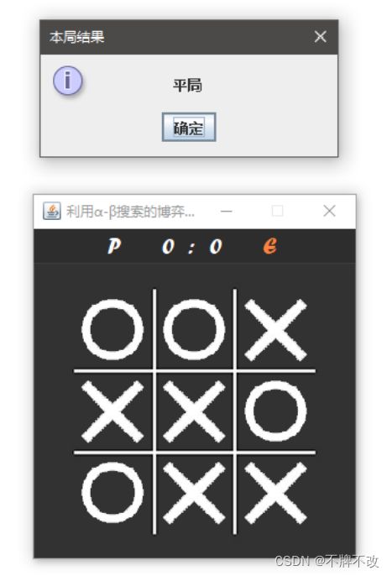
Task: Click the blue info icon in the dialog
Action: (68, 80)
